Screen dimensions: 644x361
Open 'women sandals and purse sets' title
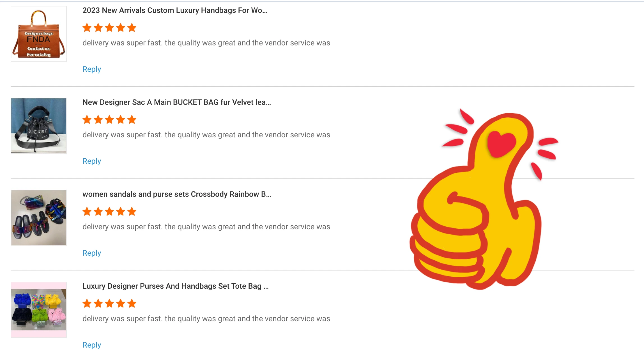click(177, 194)
